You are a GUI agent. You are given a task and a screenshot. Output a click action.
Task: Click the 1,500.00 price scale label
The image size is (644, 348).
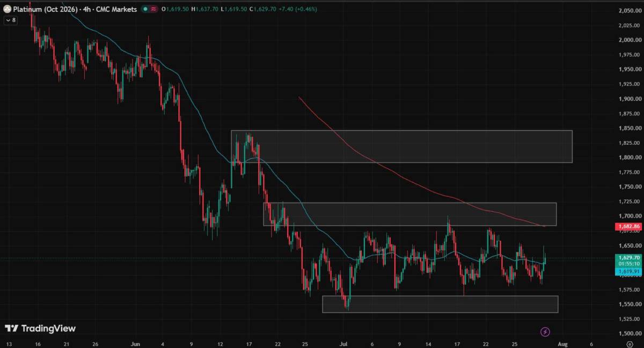coord(630,333)
